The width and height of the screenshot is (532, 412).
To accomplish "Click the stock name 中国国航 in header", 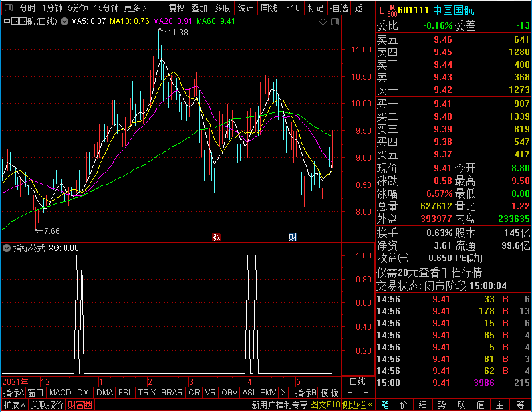I will [x=454, y=10].
